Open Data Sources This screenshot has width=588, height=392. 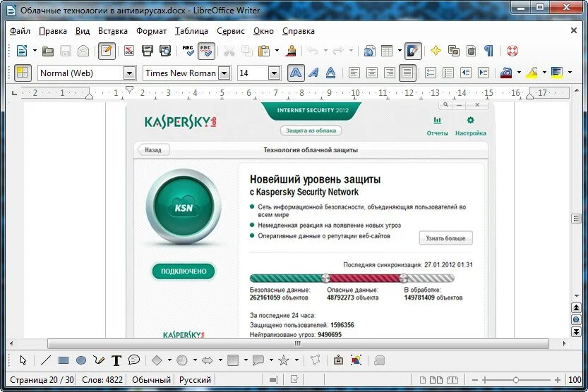tap(471, 51)
